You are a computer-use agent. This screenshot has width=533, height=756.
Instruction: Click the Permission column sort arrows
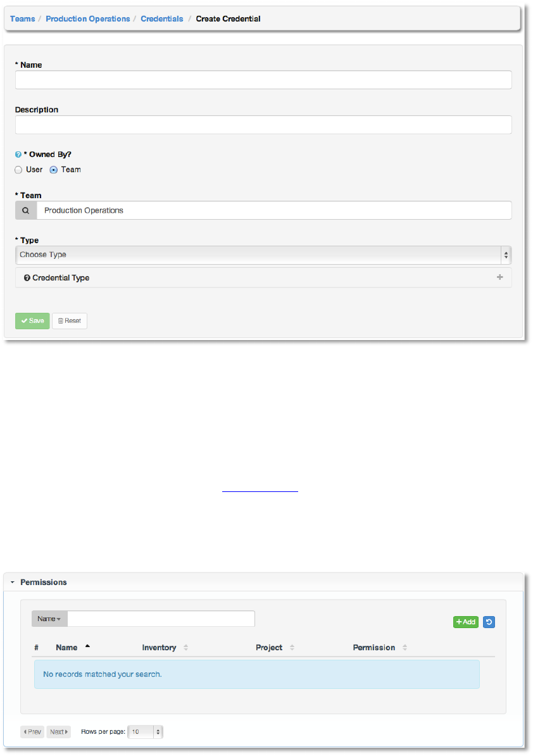404,648
